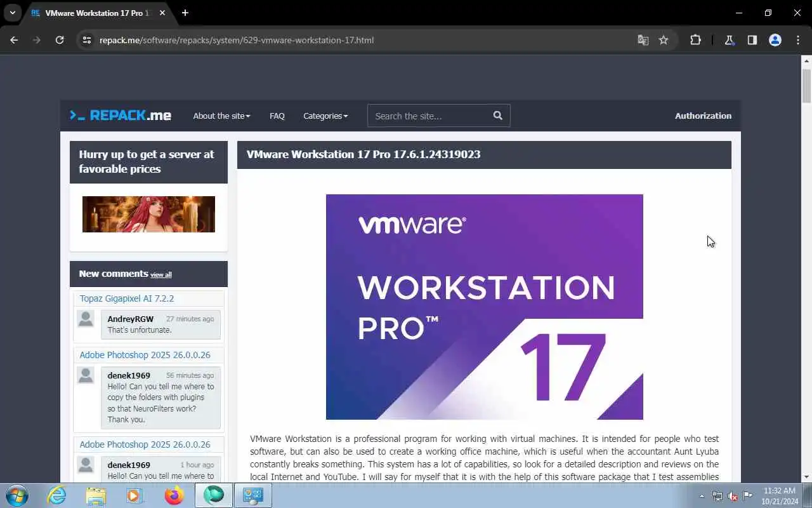This screenshot has width=812, height=508.
Task: Launch Firefox from the taskbar
Action: 174,495
